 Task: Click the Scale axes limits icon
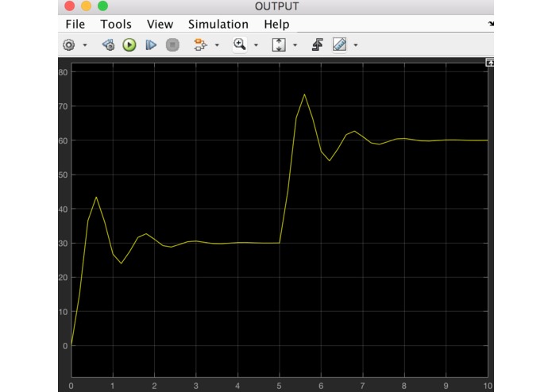pos(279,45)
